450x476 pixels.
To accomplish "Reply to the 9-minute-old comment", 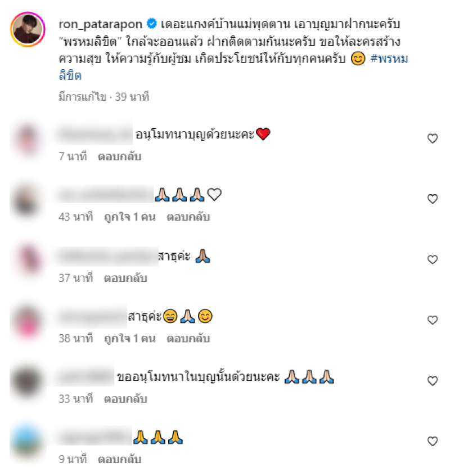I will 120,459.
